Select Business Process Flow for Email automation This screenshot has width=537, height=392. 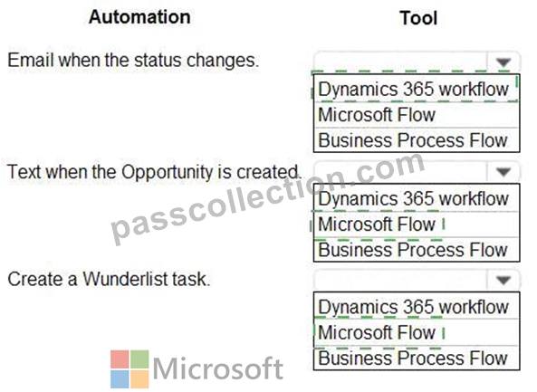[x=416, y=140]
